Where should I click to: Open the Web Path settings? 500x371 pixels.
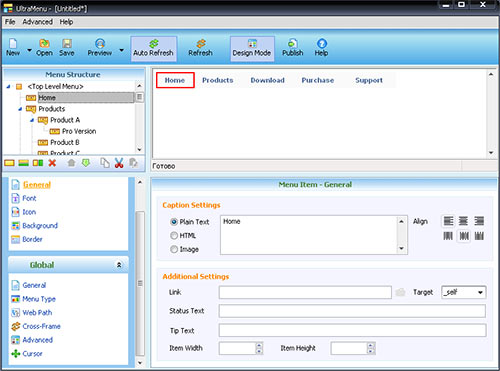(37, 313)
